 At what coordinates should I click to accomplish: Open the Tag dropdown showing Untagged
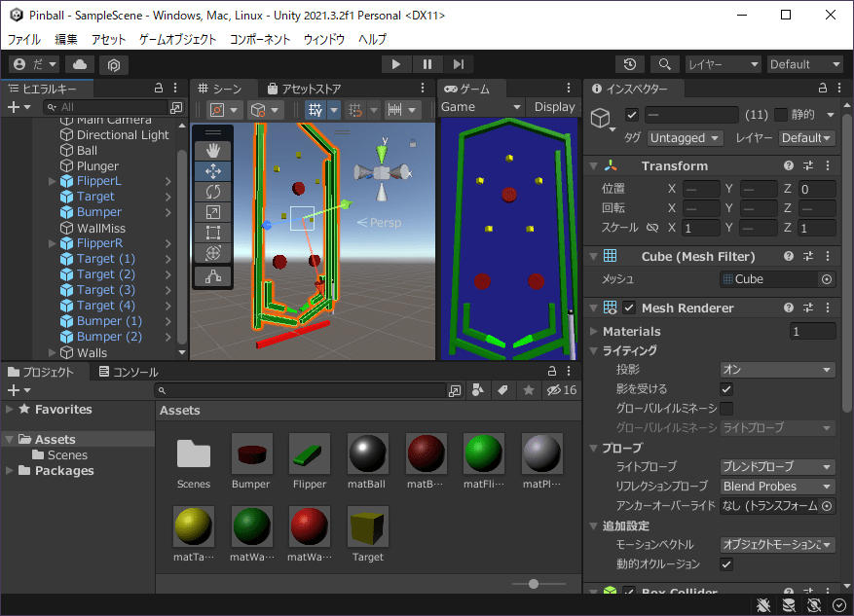686,137
